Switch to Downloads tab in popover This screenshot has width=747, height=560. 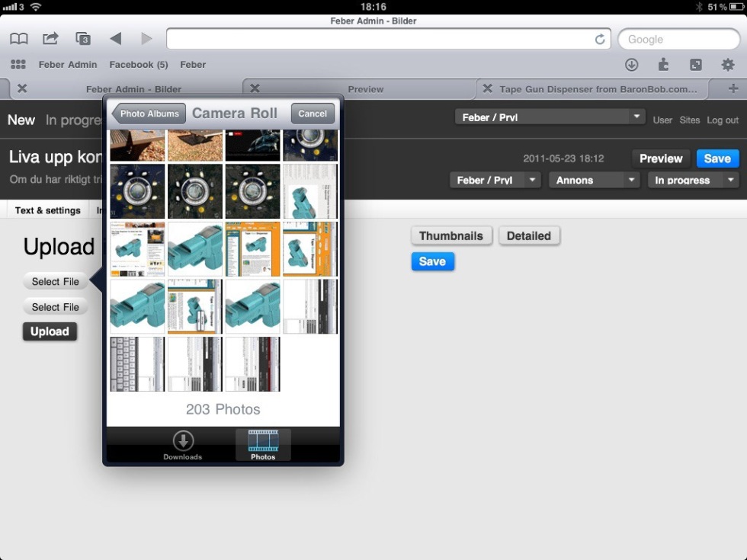[x=183, y=445]
